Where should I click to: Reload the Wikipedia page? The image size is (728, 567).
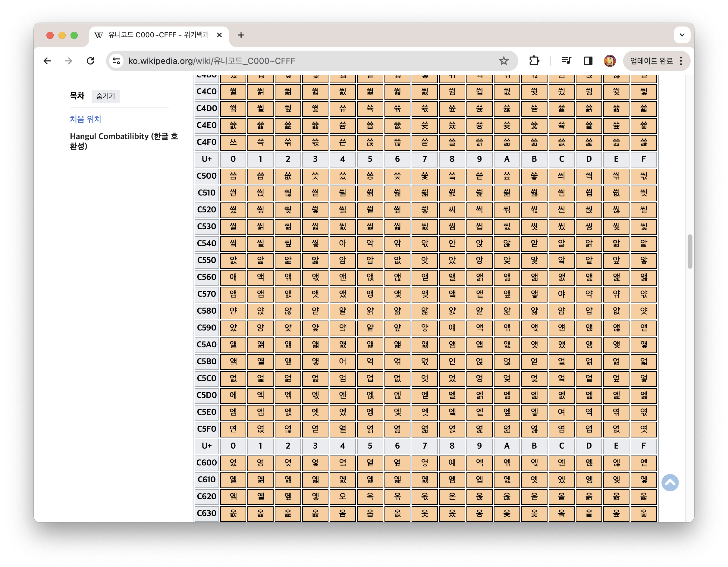[90, 61]
